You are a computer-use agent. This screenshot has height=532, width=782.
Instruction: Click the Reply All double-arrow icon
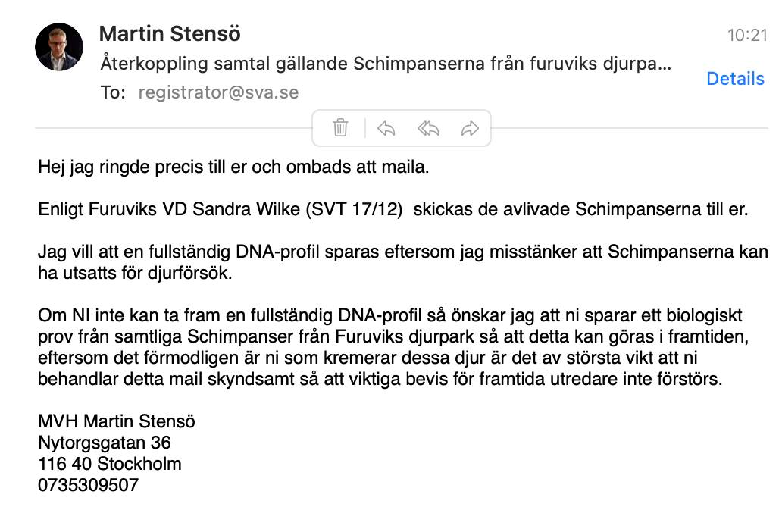click(428, 128)
